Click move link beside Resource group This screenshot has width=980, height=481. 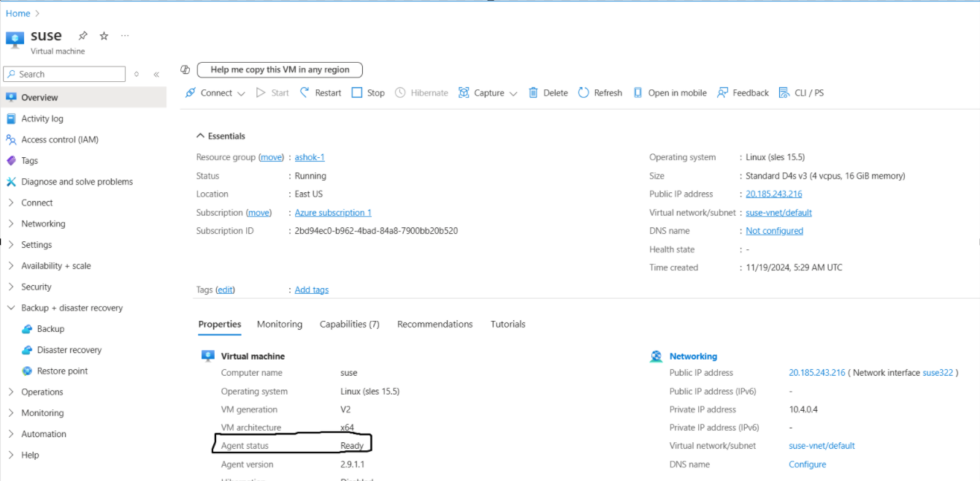click(272, 157)
